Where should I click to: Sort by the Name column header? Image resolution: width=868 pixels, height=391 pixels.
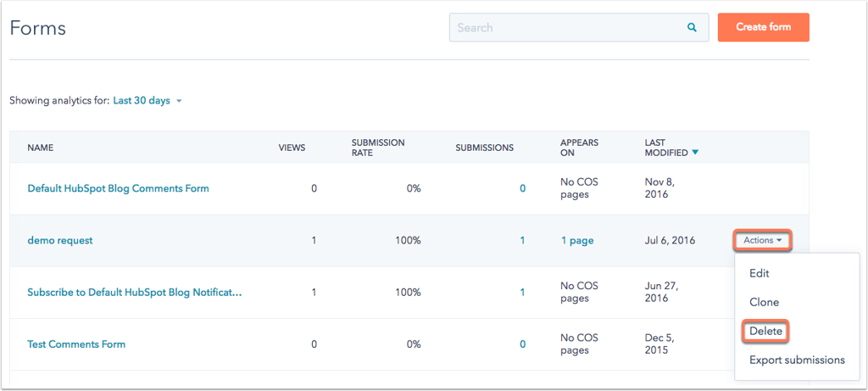tap(41, 148)
